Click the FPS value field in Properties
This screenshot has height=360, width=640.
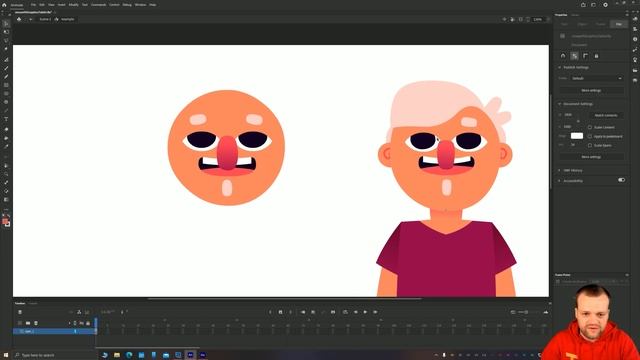coord(573,145)
